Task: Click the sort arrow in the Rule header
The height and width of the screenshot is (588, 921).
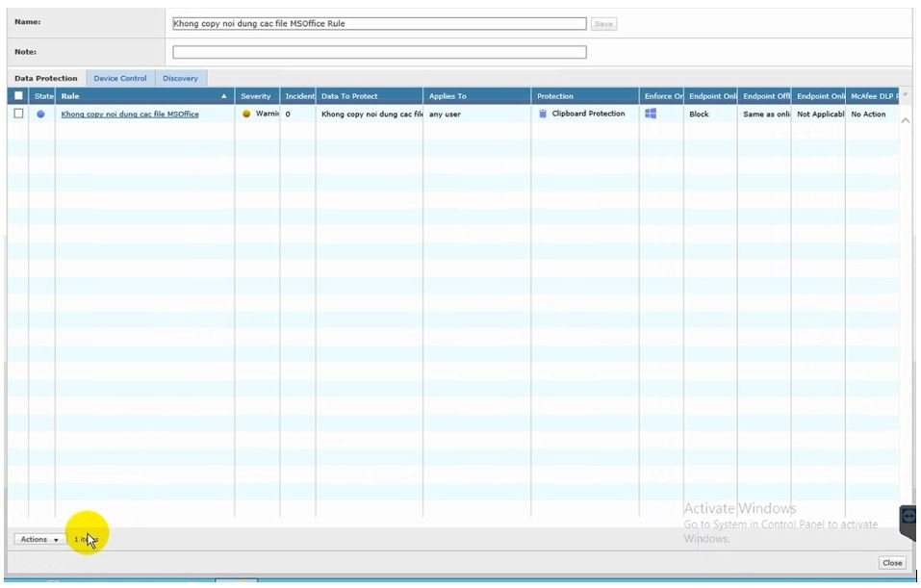Action: [x=224, y=96]
